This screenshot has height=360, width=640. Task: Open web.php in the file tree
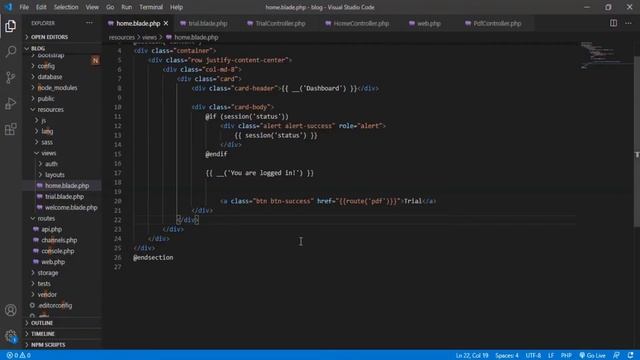pos(53,262)
